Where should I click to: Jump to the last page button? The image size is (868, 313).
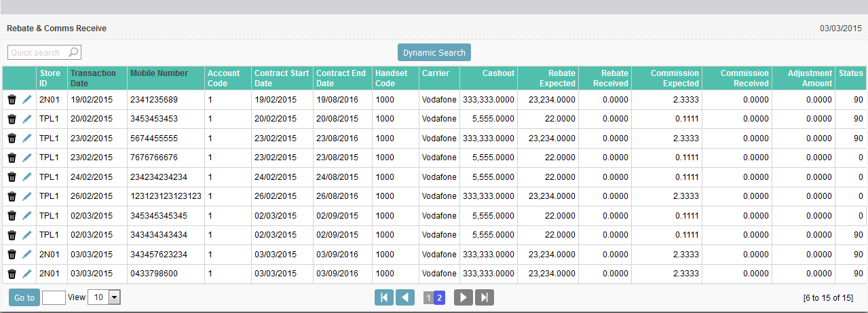[485, 297]
